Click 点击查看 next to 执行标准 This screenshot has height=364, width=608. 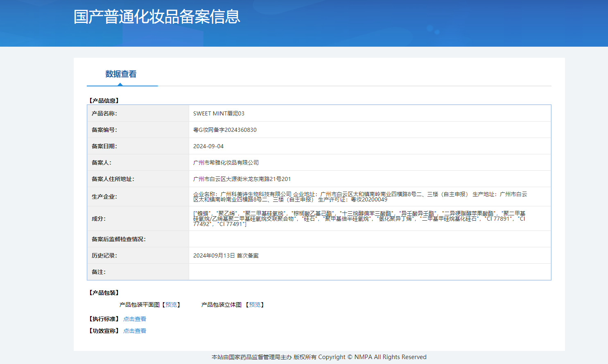click(135, 319)
